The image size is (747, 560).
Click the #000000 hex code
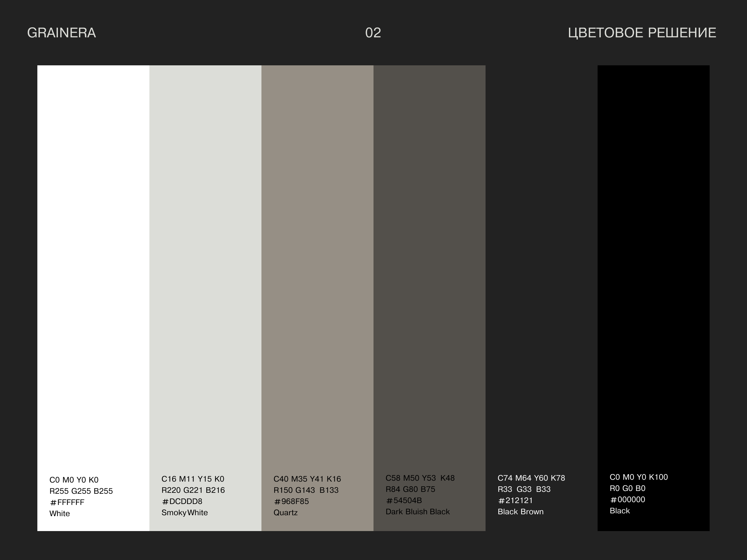click(627, 500)
